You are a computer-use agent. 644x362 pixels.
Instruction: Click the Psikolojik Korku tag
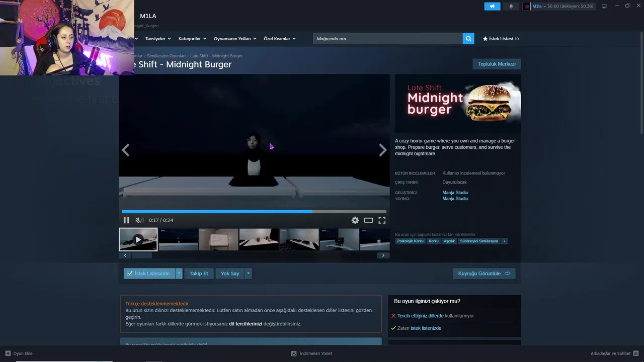click(410, 241)
